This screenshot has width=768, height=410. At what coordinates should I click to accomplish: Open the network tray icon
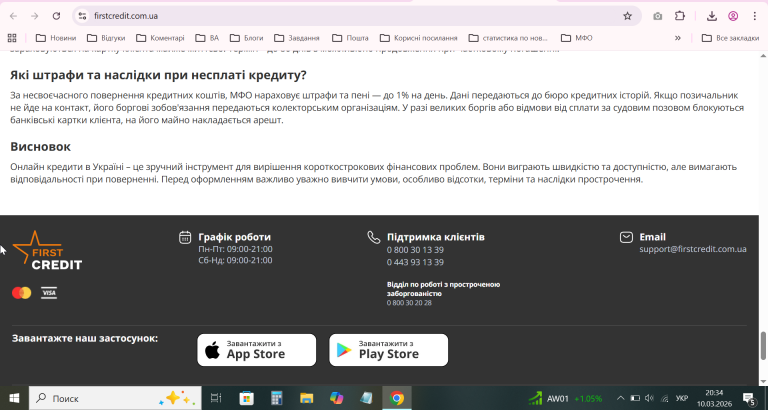pyautogui.click(x=665, y=398)
